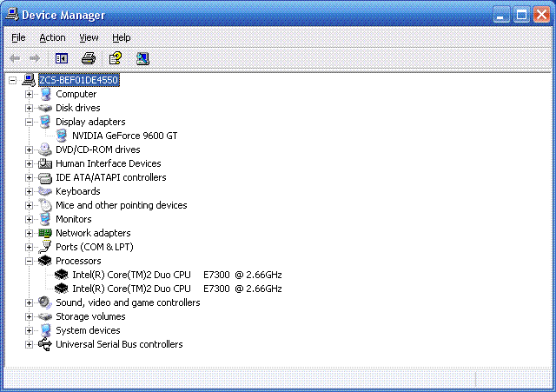The width and height of the screenshot is (556, 392).
Task: Click the System devices icon
Action: pos(45,330)
